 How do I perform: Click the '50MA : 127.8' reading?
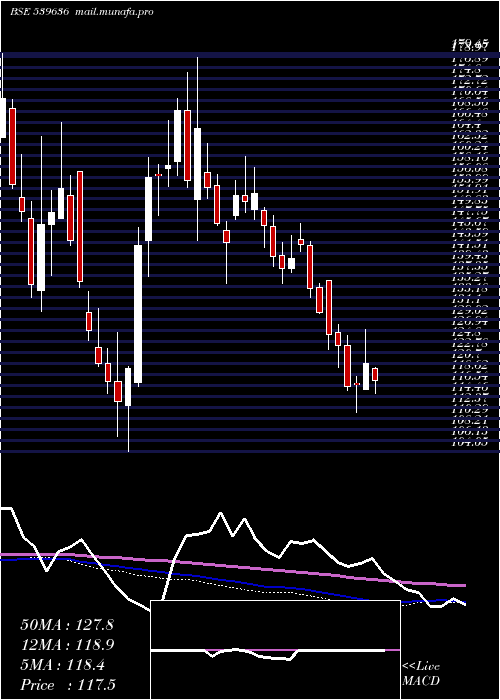pyautogui.click(x=67, y=625)
